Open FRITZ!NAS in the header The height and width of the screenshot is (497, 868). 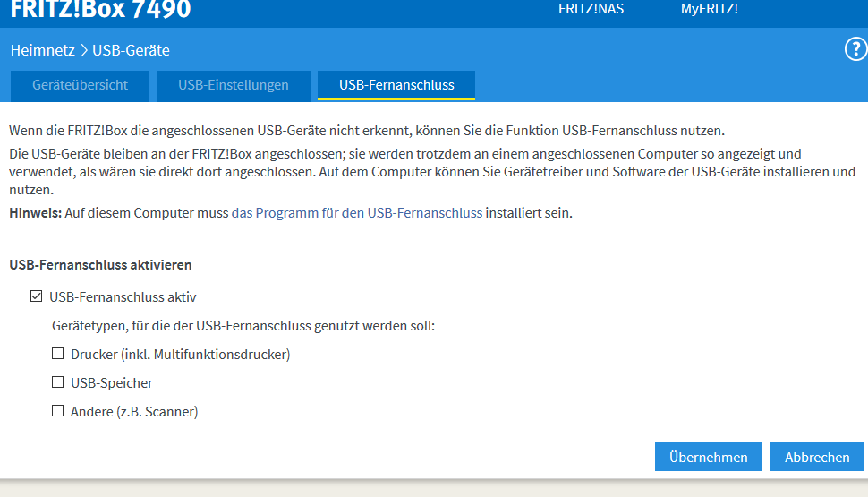591,10
